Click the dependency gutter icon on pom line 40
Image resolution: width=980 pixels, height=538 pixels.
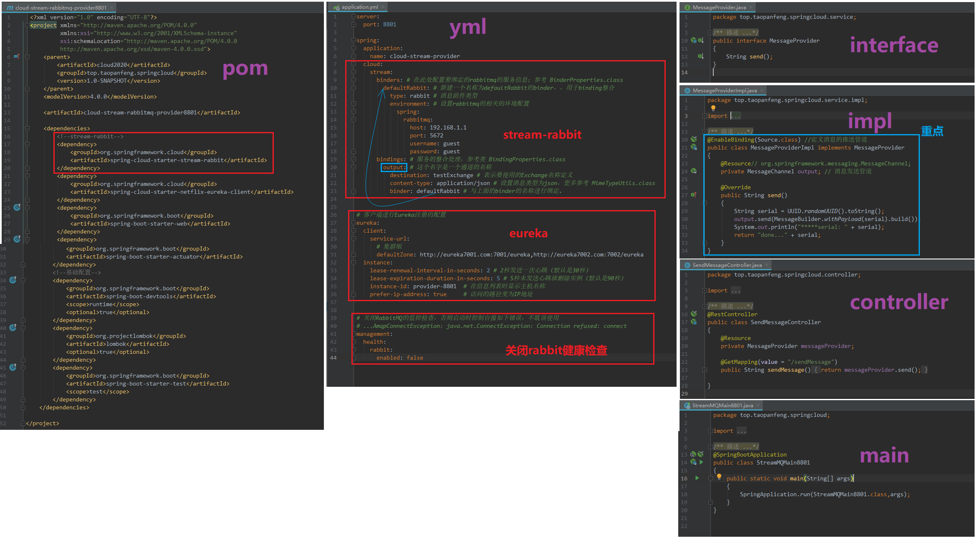click(13, 327)
